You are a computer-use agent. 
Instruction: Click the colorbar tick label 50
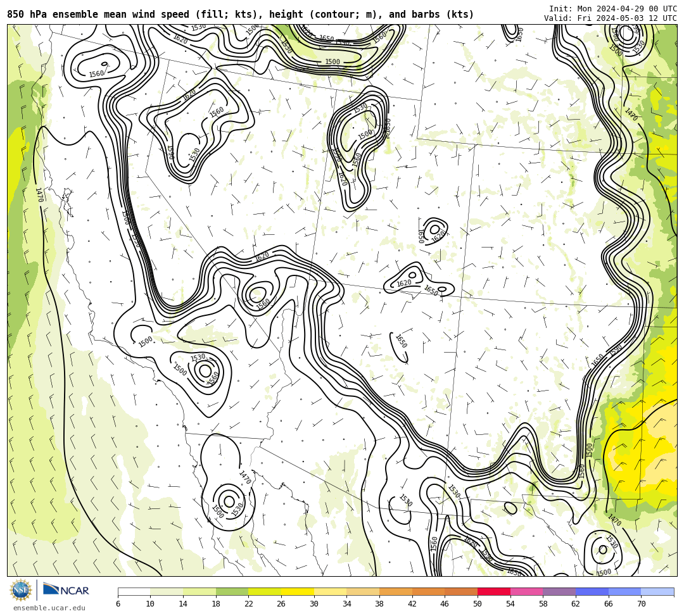click(x=478, y=604)
